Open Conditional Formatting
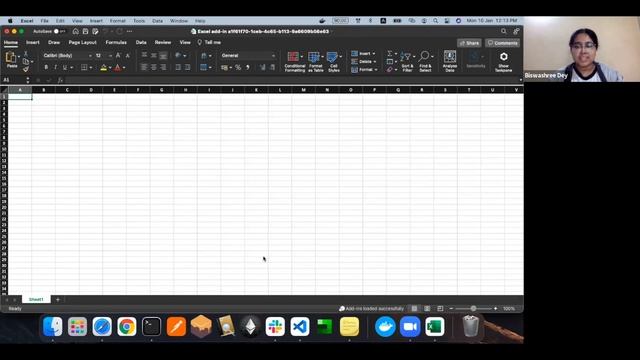640x360 pixels. [295, 62]
